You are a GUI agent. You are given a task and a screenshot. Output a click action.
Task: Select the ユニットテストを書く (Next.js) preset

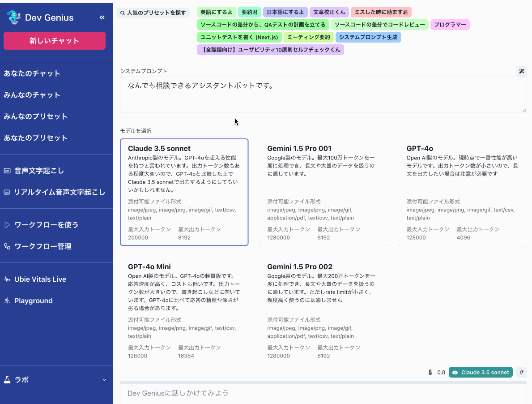[239, 37]
